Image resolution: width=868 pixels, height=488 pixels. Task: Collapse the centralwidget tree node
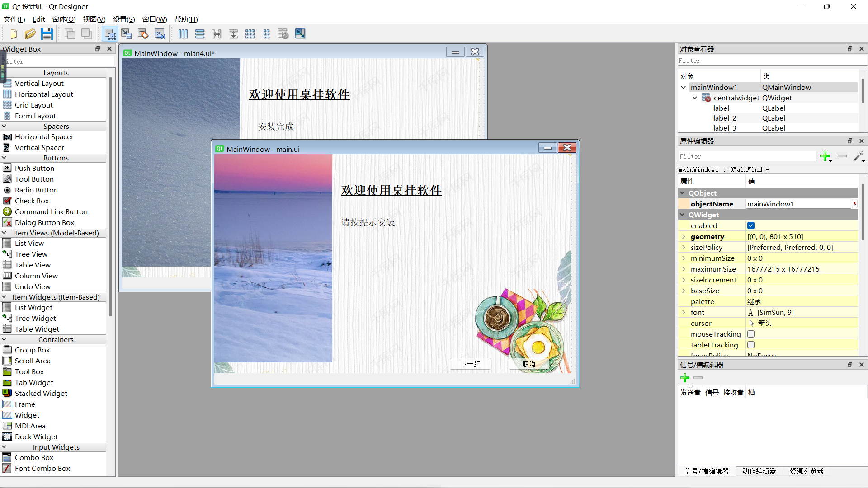pyautogui.click(x=695, y=98)
